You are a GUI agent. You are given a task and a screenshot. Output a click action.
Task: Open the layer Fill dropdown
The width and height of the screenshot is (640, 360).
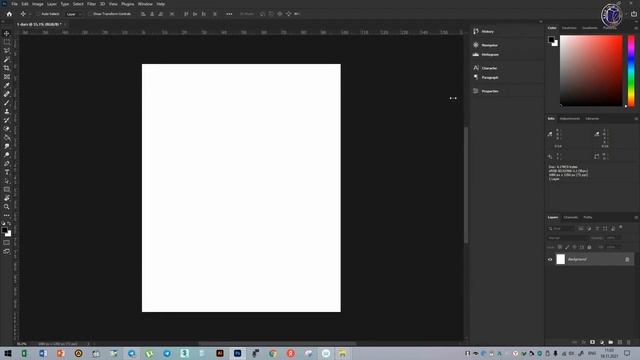pos(613,247)
